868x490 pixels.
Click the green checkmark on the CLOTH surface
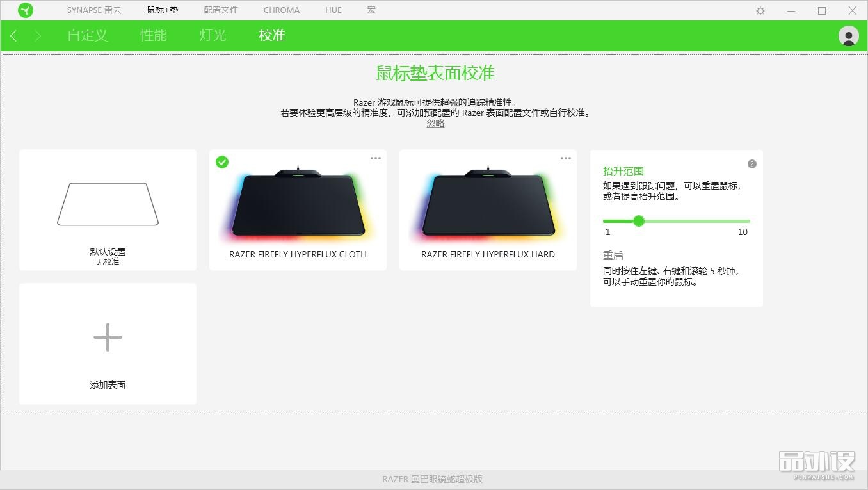pos(221,162)
